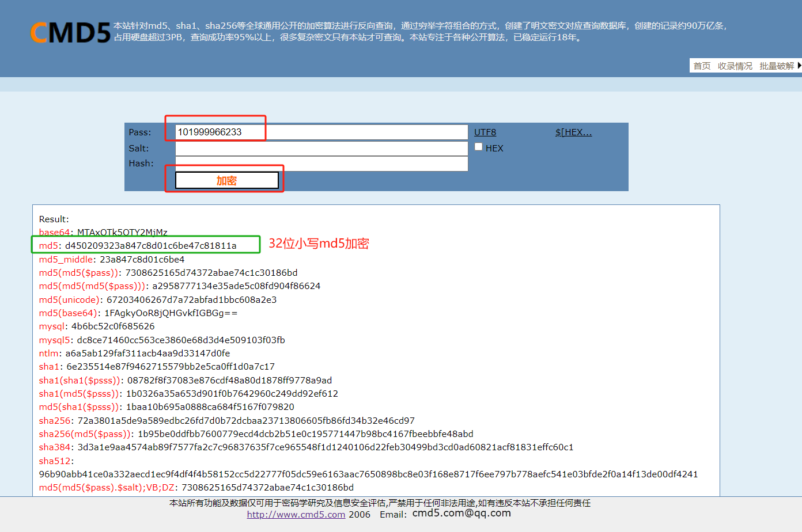This screenshot has width=802, height=532.
Task: Enable the HEX checkbox
Action: tap(478, 147)
